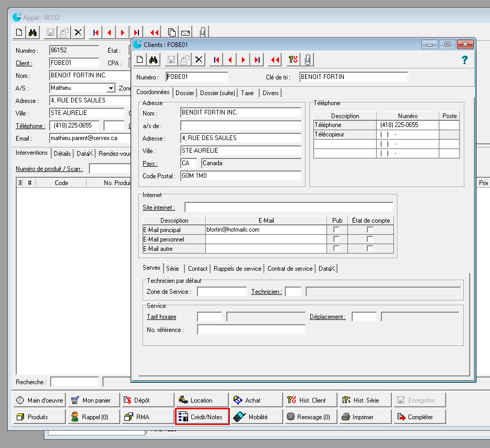This screenshot has width=490, height=448.
Task: Click Dépôt button
Action: 148,400
